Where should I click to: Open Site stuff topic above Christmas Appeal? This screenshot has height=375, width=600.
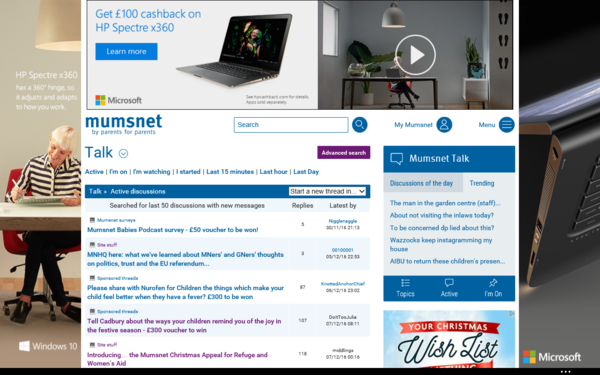pyautogui.click(x=107, y=345)
